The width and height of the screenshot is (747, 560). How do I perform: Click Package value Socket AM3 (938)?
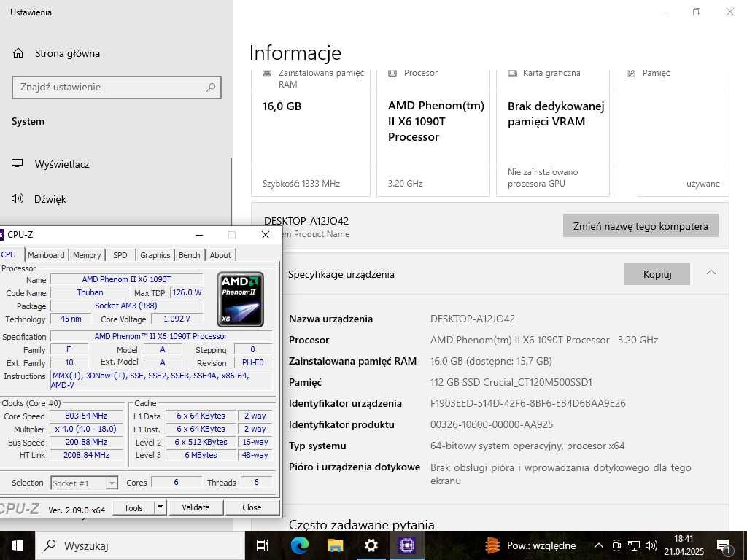[125, 306]
